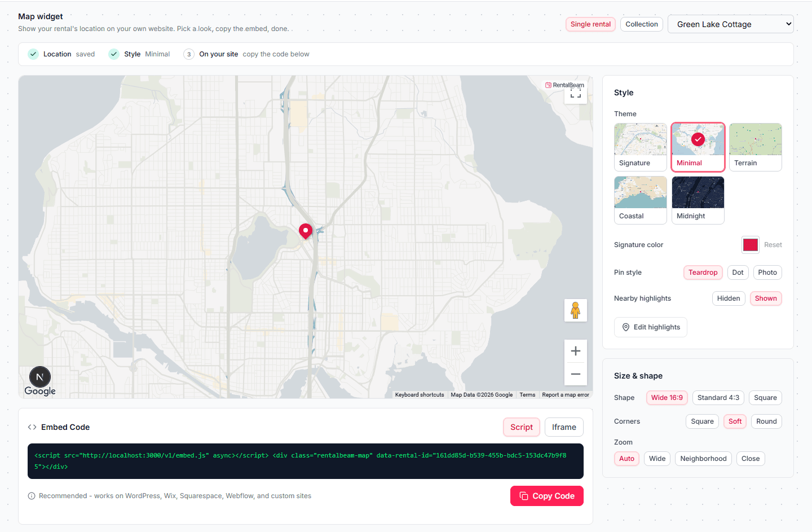The width and height of the screenshot is (812, 532).
Task: Click the RentalBeam logo on map
Action: (x=564, y=85)
